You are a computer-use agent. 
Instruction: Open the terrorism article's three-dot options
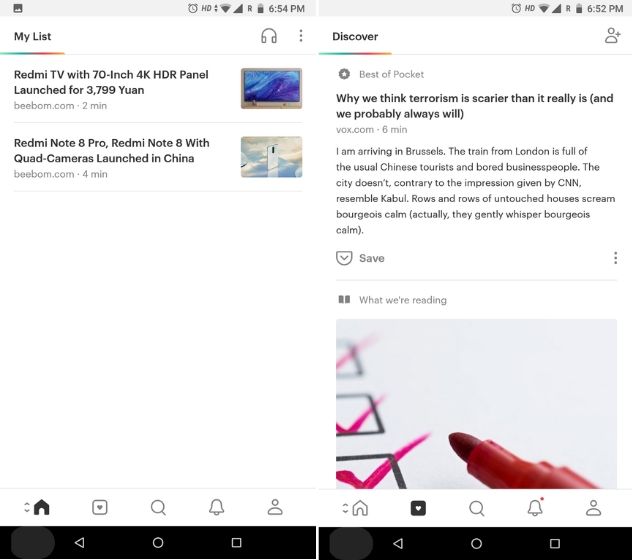click(x=615, y=258)
